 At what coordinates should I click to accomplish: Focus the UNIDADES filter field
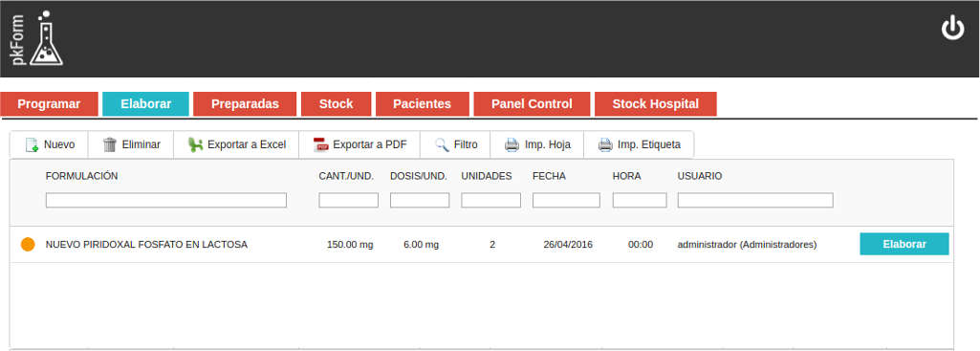click(x=491, y=200)
